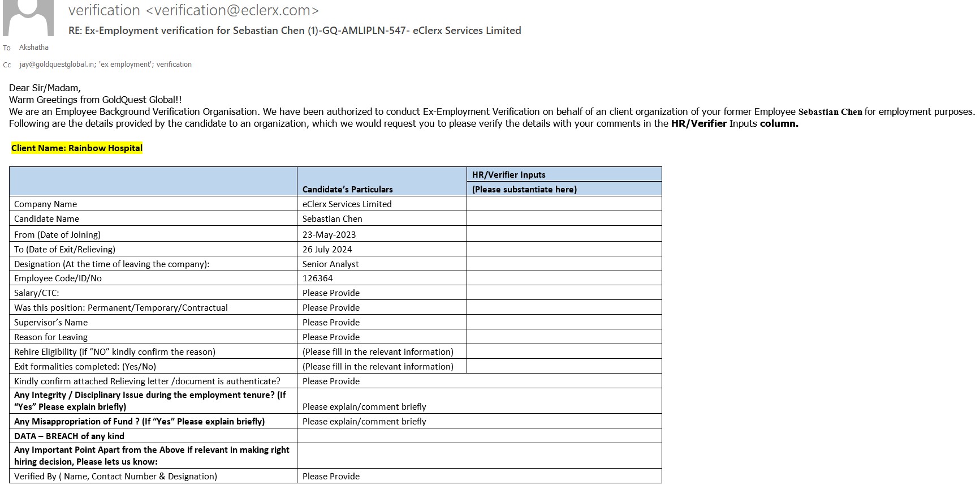This screenshot has height=489, width=980.
Task: Click the 'Employee Code/ID/No' label
Action: [58, 278]
